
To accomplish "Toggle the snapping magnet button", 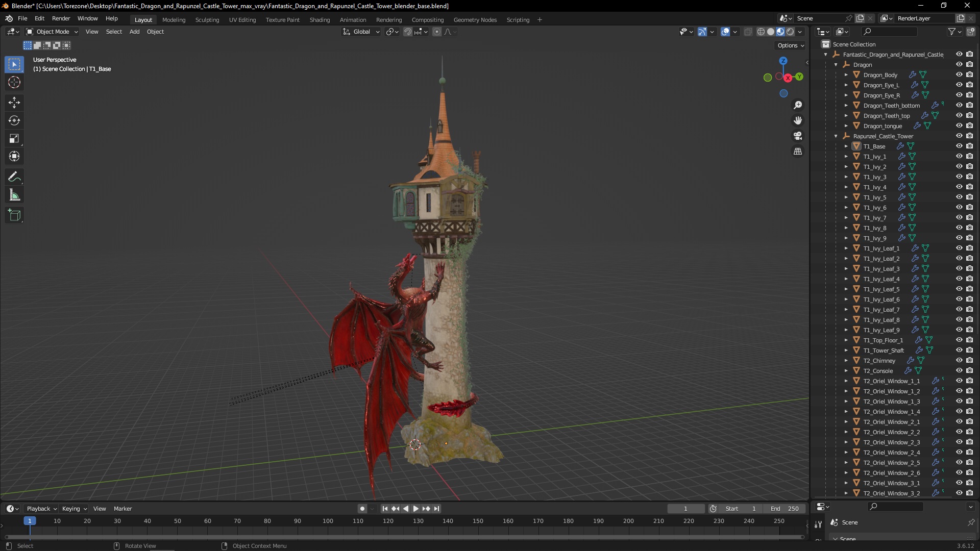I will point(408,32).
